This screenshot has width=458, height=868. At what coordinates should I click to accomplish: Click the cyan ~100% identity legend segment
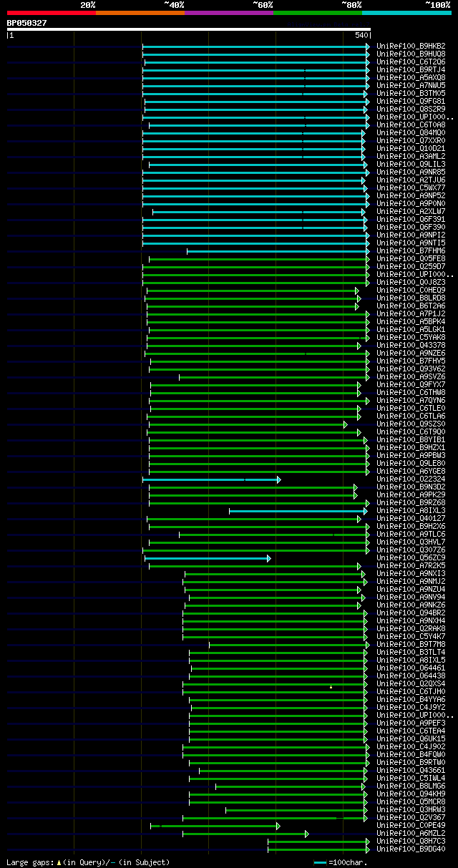click(x=406, y=13)
